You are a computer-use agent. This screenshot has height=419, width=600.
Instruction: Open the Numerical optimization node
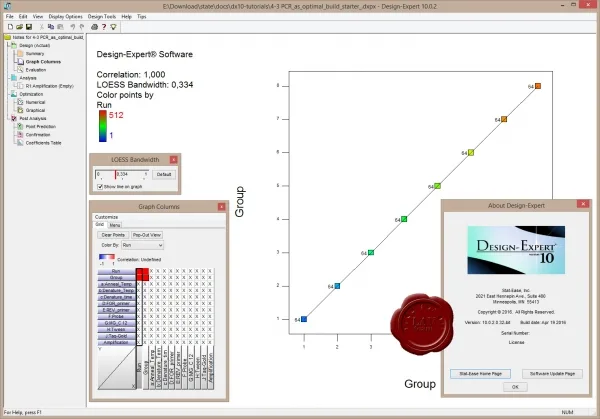pos(35,102)
